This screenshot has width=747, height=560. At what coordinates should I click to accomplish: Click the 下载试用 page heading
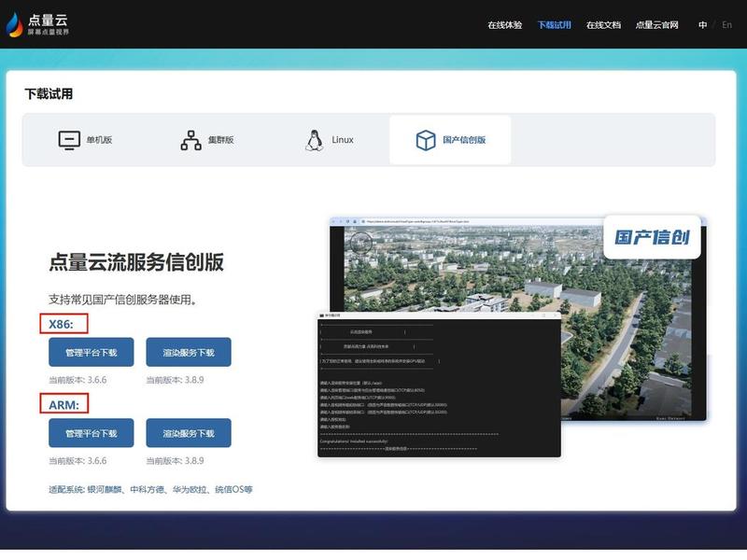(49, 94)
